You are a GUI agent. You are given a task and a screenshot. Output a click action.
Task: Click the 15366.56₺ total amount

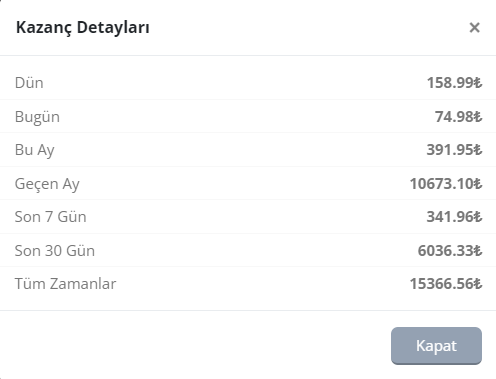coord(446,284)
